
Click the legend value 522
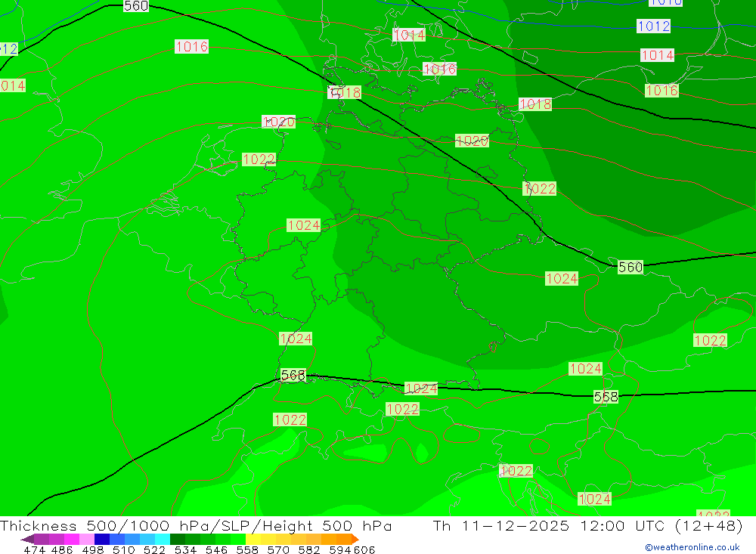[154, 549]
